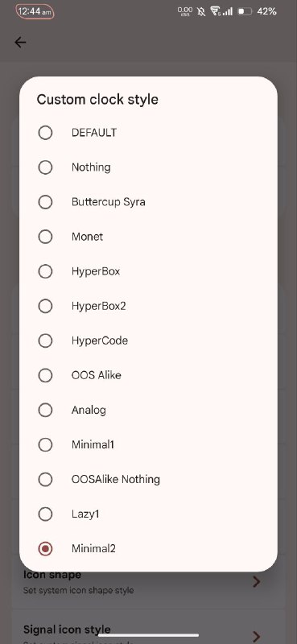Tap the back arrow icon
This screenshot has width=297, height=644.
(x=20, y=43)
